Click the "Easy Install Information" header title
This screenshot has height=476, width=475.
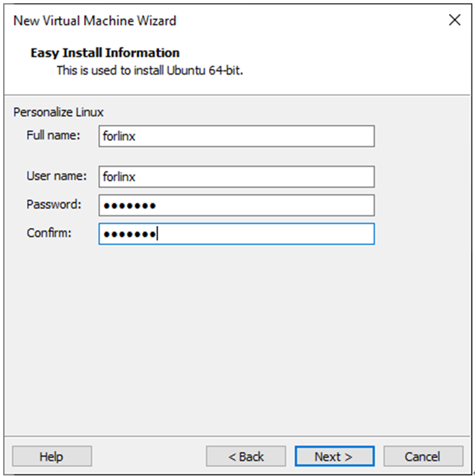click(x=105, y=53)
